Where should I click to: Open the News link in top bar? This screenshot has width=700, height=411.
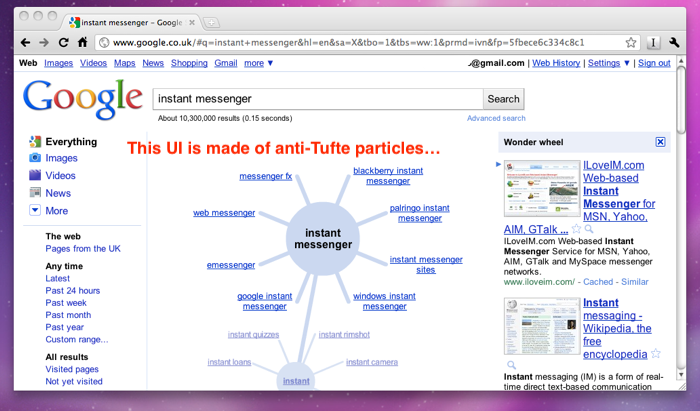pyautogui.click(x=153, y=63)
